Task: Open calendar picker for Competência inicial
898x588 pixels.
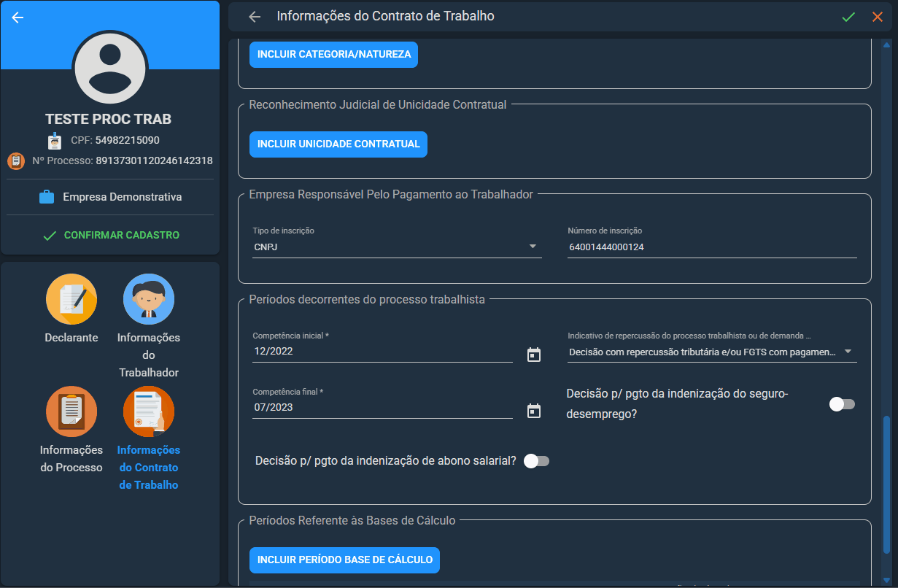Action: pos(534,355)
